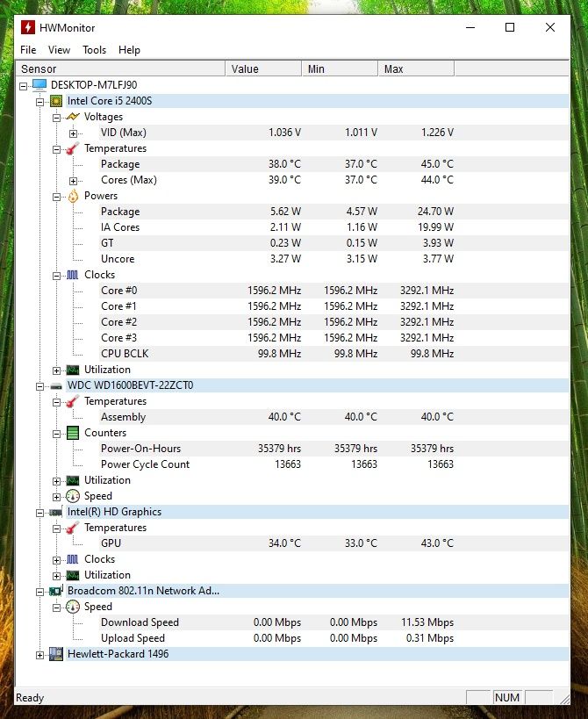Viewport: 588px width, 719px height.
Task: Open the View menu
Action: [x=59, y=50]
